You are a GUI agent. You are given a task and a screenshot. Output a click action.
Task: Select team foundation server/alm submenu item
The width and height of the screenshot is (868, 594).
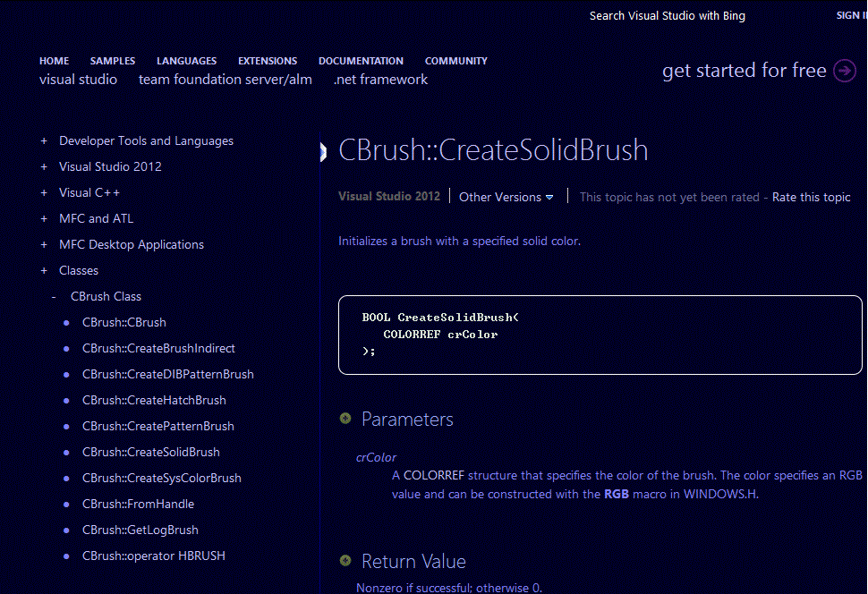226,80
